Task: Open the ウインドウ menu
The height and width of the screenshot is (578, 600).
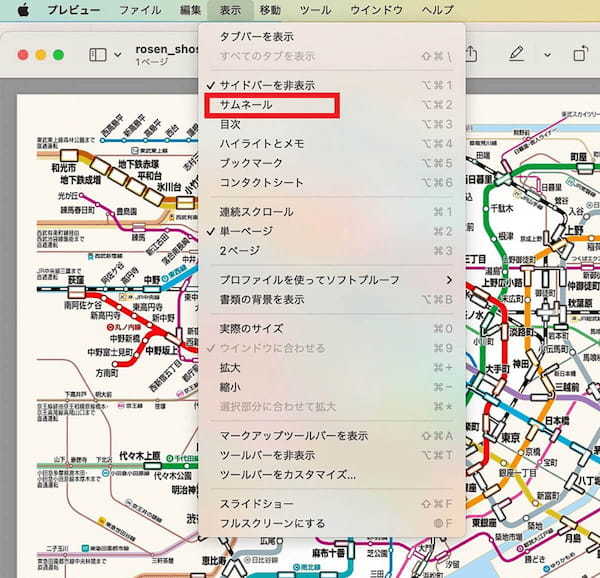Action: pyautogui.click(x=376, y=10)
